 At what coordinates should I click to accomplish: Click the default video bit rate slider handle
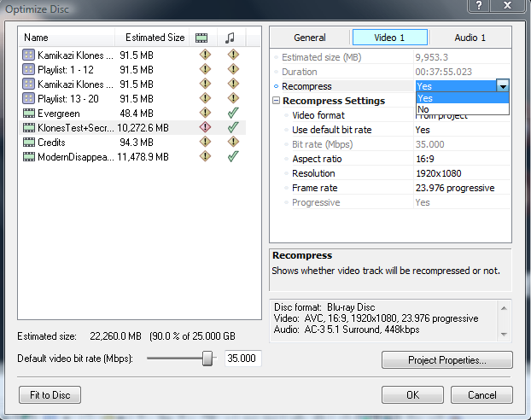207,359
